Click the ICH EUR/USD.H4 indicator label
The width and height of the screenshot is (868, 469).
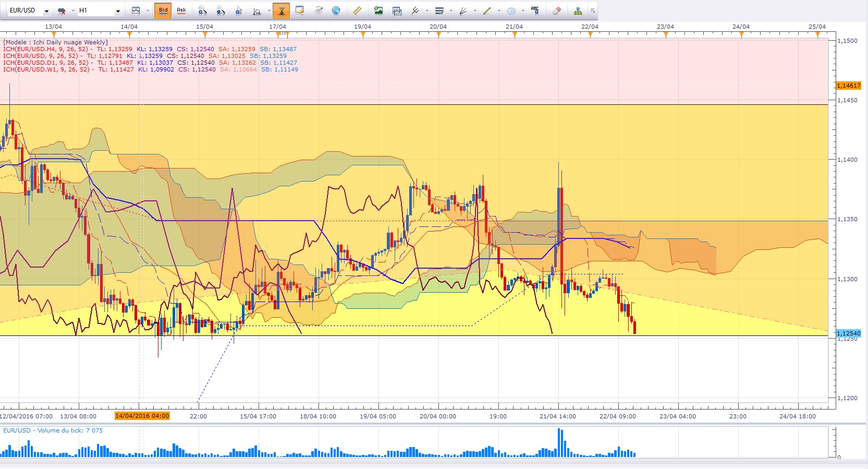pos(47,49)
